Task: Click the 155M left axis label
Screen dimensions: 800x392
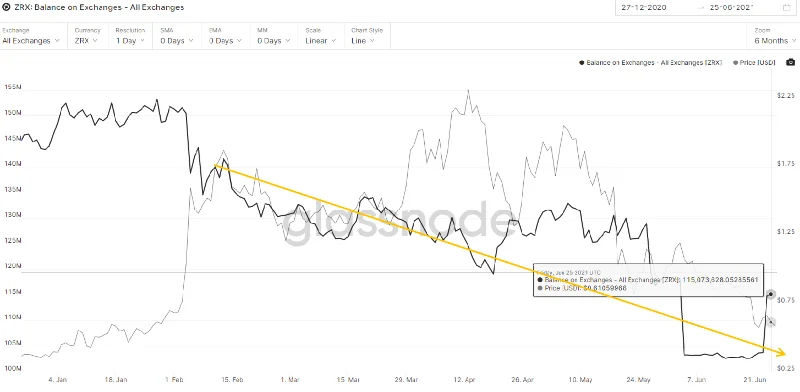Action: point(12,87)
